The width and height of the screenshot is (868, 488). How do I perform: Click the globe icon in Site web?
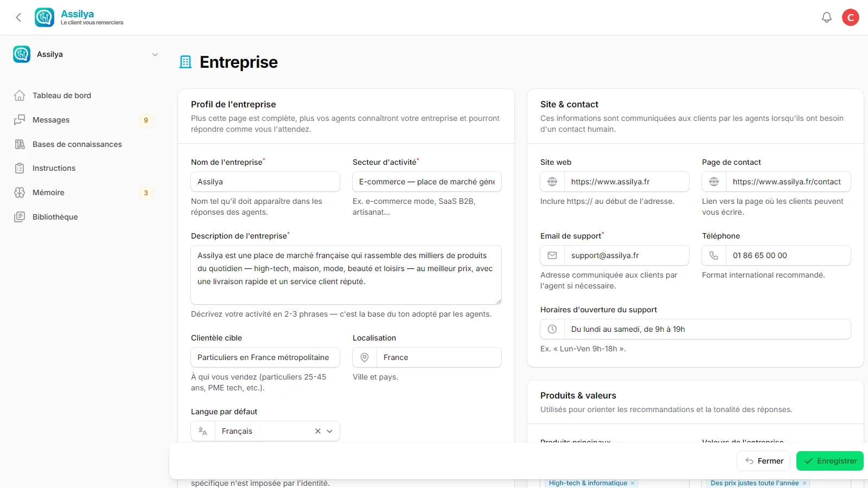552,182
